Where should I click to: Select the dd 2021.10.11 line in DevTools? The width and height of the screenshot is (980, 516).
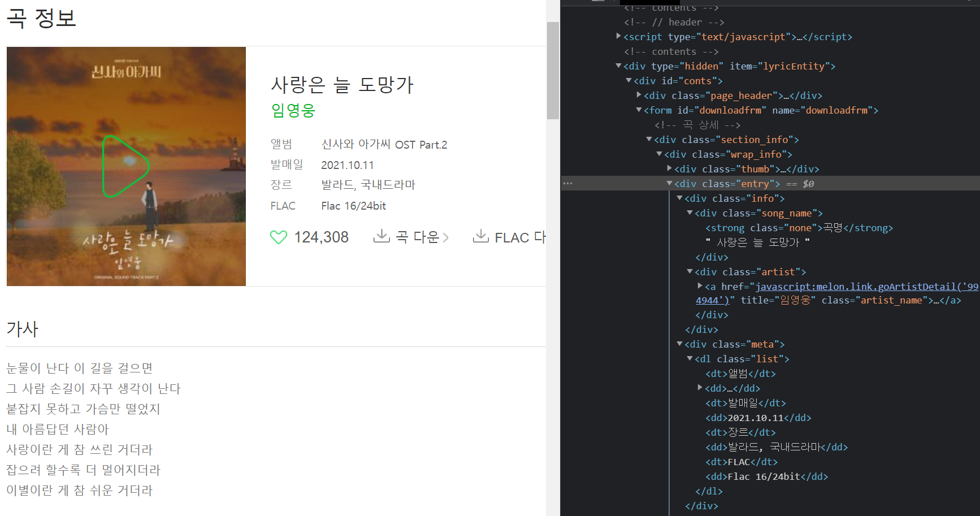pyautogui.click(x=758, y=418)
